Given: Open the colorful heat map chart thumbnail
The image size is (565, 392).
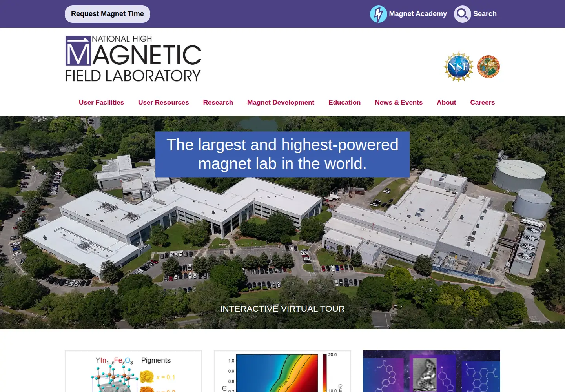Looking at the screenshot, I should (282, 371).
